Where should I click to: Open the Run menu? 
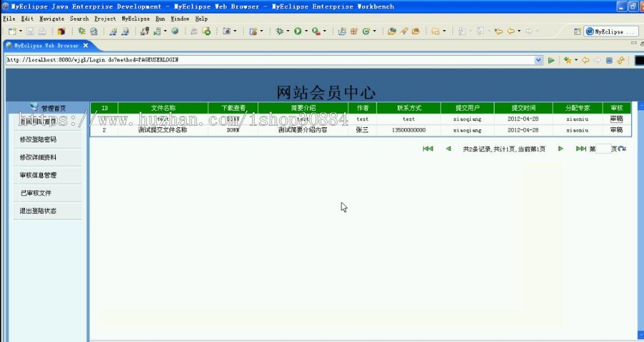(160, 19)
